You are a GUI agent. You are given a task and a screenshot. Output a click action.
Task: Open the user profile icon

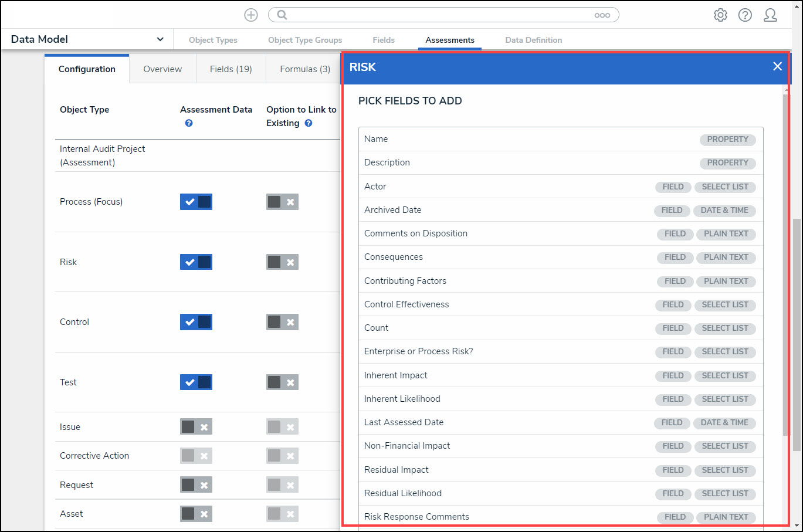coord(770,15)
